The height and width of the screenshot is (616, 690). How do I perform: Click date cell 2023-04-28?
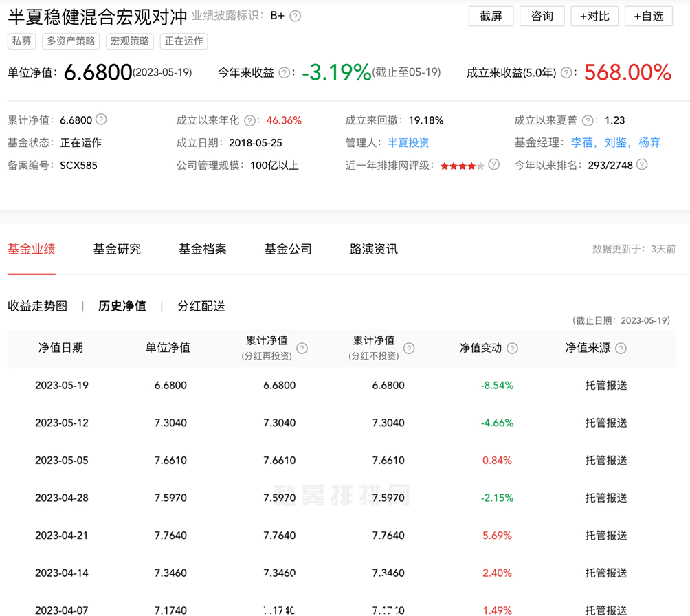(x=62, y=498)
